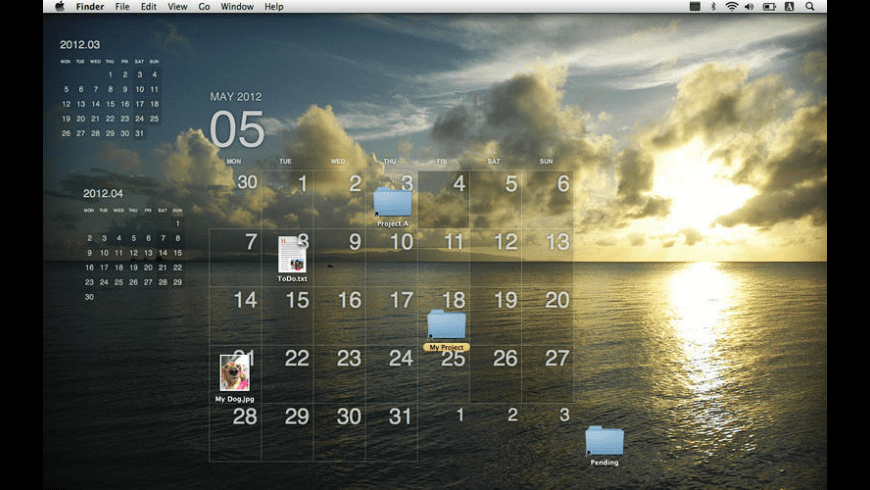Image resolution: width=870 pixels, height=490 pixels.
Task: Open the Apple menu
Action: point(59,6)
